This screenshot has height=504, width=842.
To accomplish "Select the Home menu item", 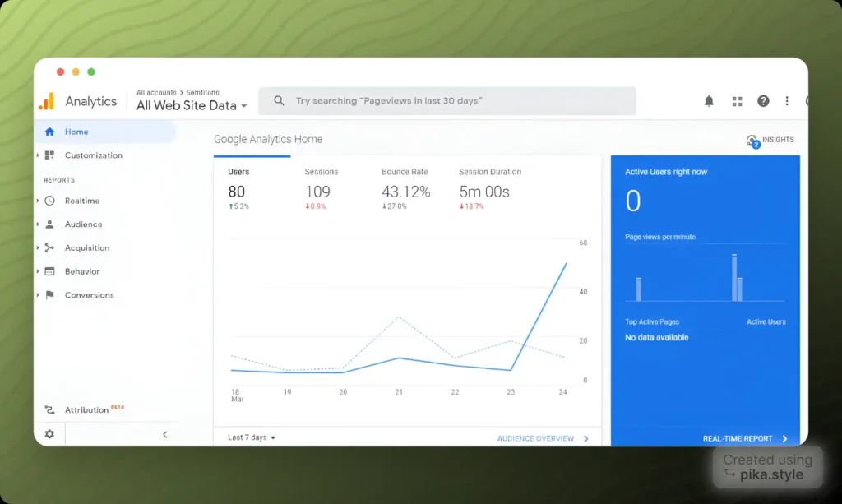I will coord(105,132).
